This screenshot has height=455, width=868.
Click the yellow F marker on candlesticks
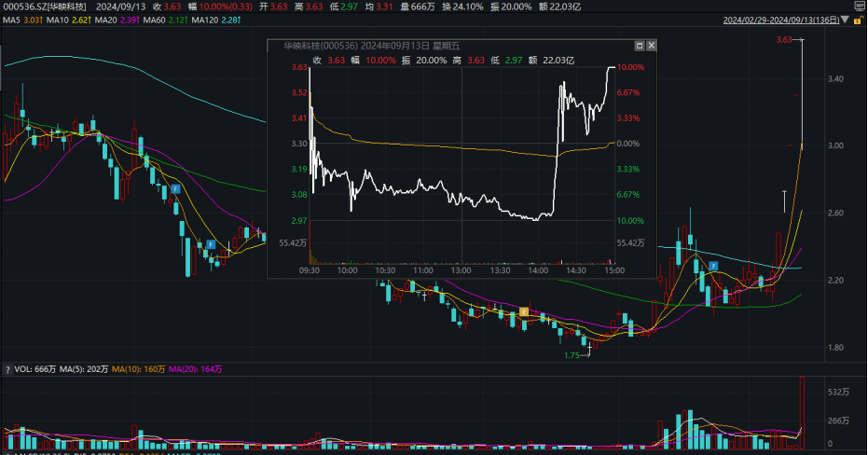pyautogui.click(x=524, y=310)
